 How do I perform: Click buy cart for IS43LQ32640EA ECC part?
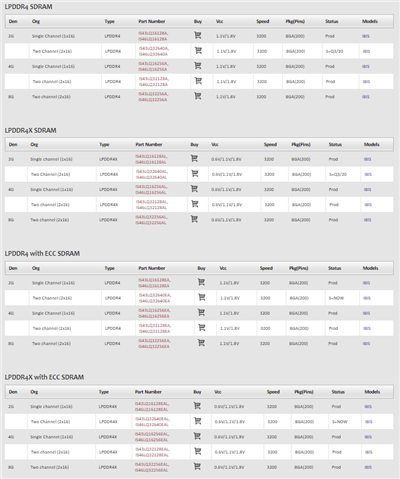pos(202,297)
